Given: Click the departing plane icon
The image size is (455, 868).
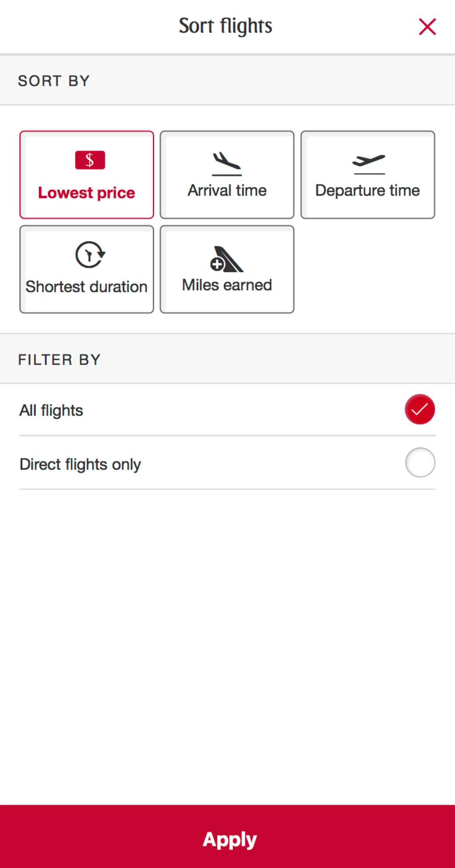Looking at the screenshot, I should tap(368, 160).
